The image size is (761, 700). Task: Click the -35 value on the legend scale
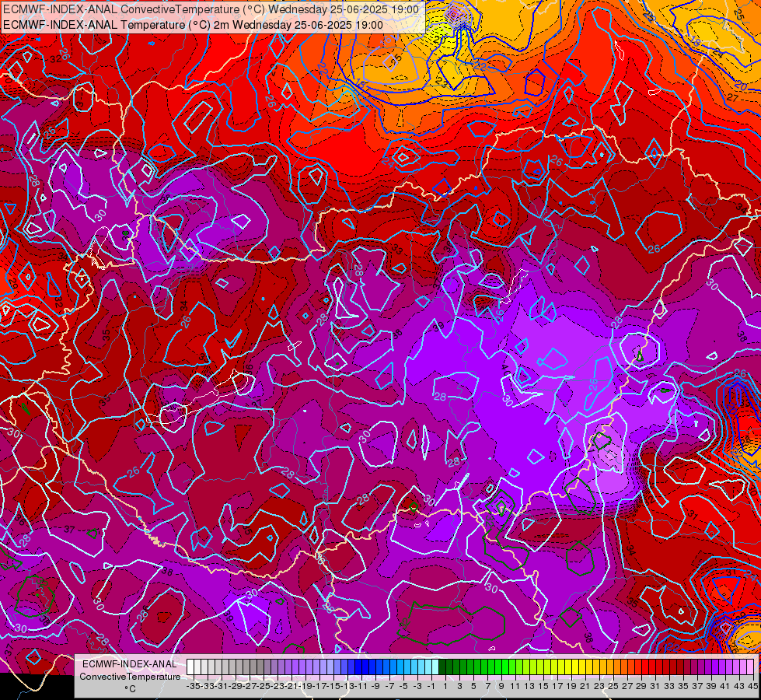[193, 686]
